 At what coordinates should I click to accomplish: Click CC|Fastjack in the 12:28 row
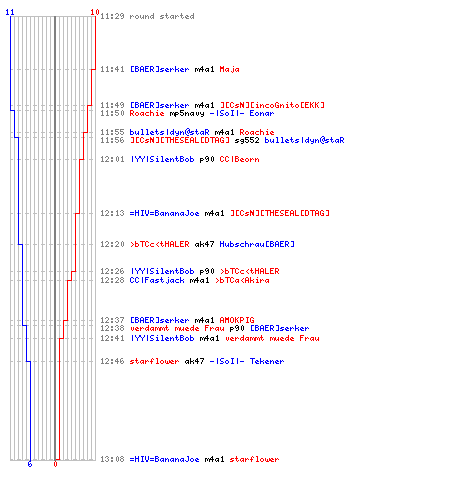pyautogui.click(x=157, y=280)
